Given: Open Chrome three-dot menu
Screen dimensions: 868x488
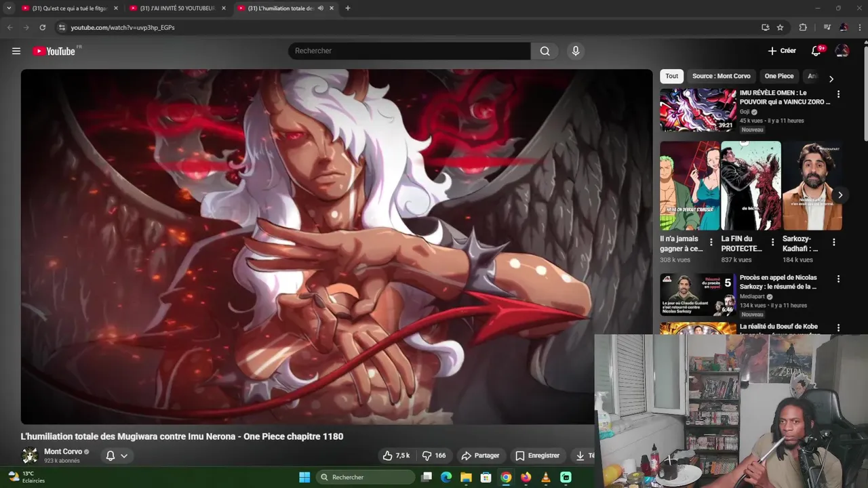Looking at the screenshot, I should point(859,27).
